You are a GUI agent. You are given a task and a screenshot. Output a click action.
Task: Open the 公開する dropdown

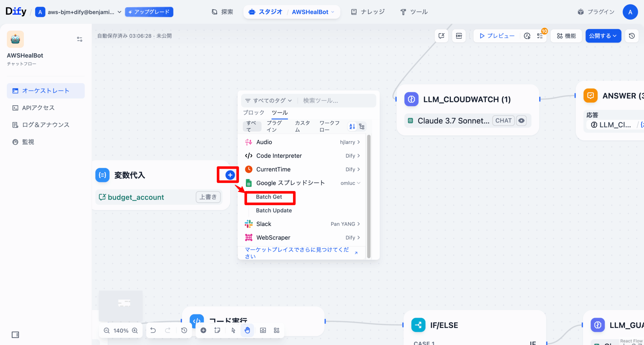(603, 36)
